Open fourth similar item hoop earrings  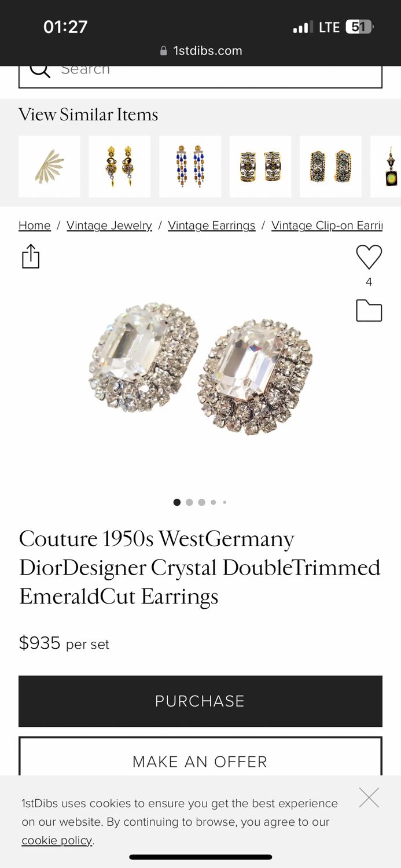[260, 167]
